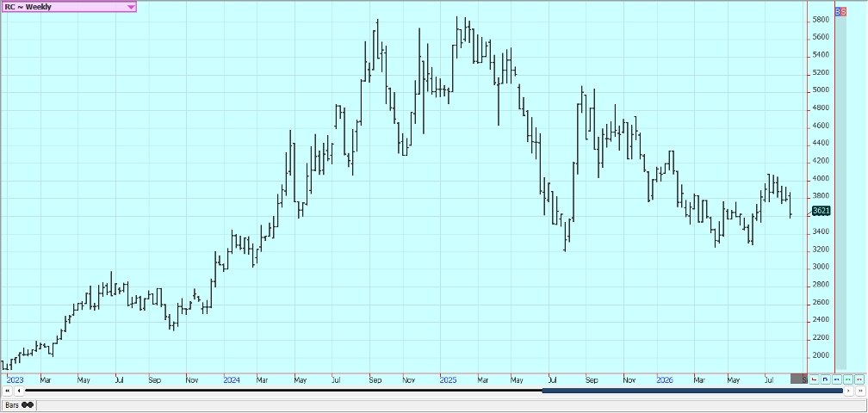The height and width of the screenshot is (413, 868).
Task: Step chart back with single left arrow
Action: coord(19,391)
